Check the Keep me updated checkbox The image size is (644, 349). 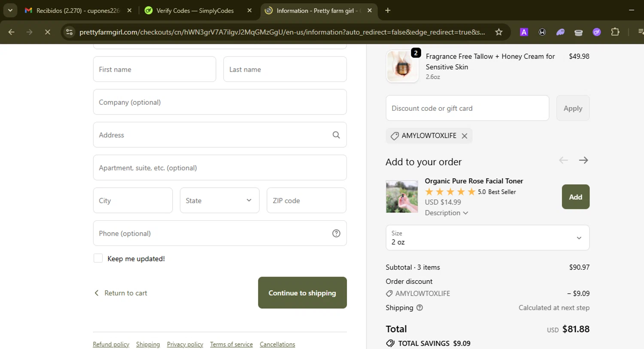98,258
